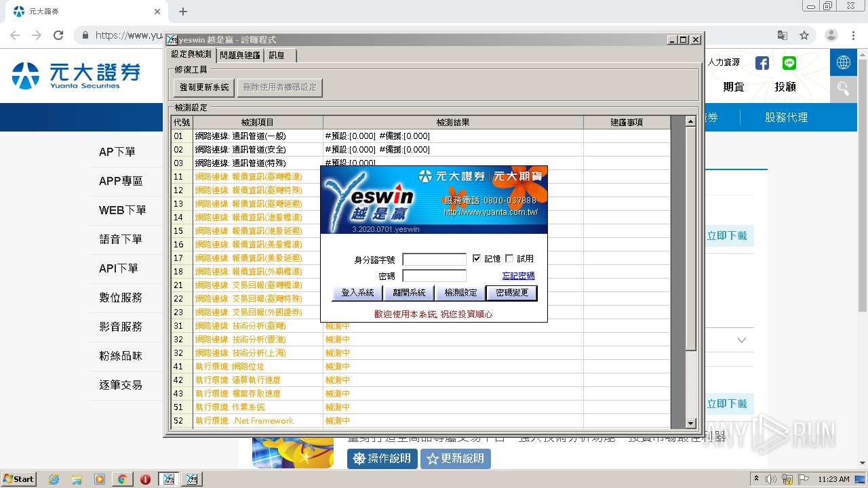This screenshot has width=868, height=488.
Task: Open the Chrome three-dot menu
Action: 854,35
